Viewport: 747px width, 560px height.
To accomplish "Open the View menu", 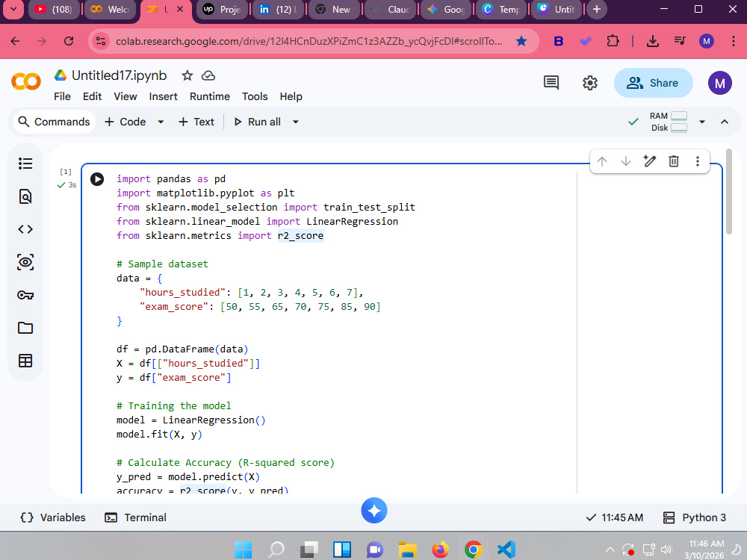I will (125, 96).
